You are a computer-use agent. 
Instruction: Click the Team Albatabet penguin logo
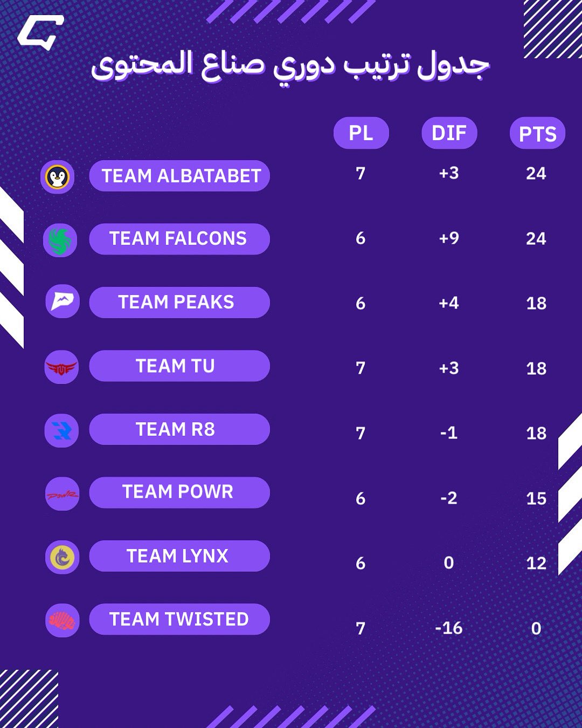click(x=58, y=177)
